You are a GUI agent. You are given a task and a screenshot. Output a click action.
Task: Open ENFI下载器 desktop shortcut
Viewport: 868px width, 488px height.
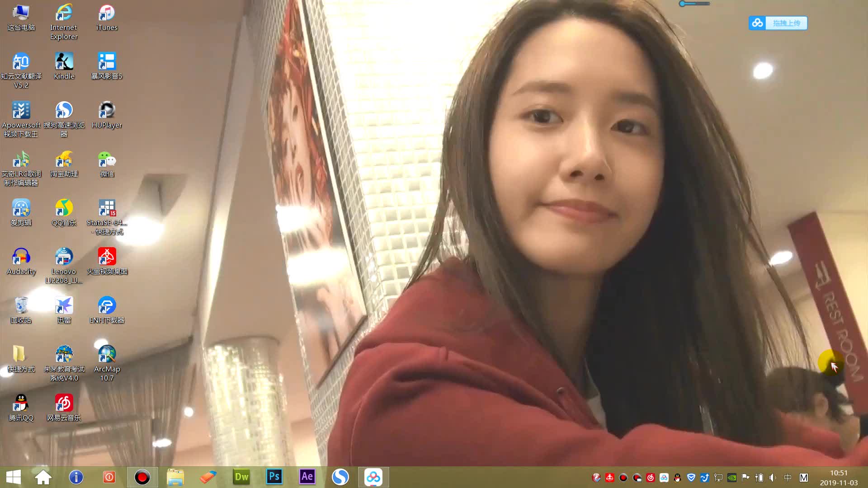tap(107, 310)
